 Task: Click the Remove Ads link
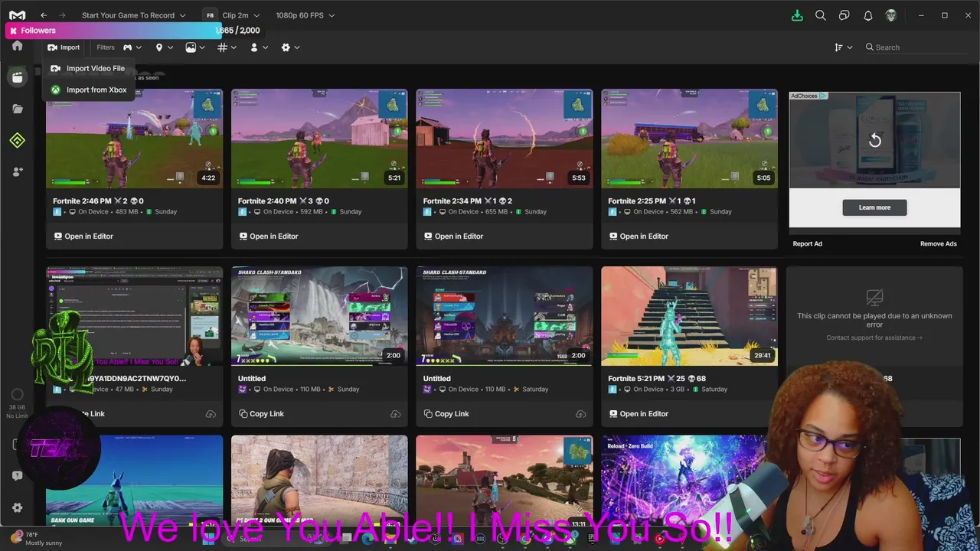(939, 244)
